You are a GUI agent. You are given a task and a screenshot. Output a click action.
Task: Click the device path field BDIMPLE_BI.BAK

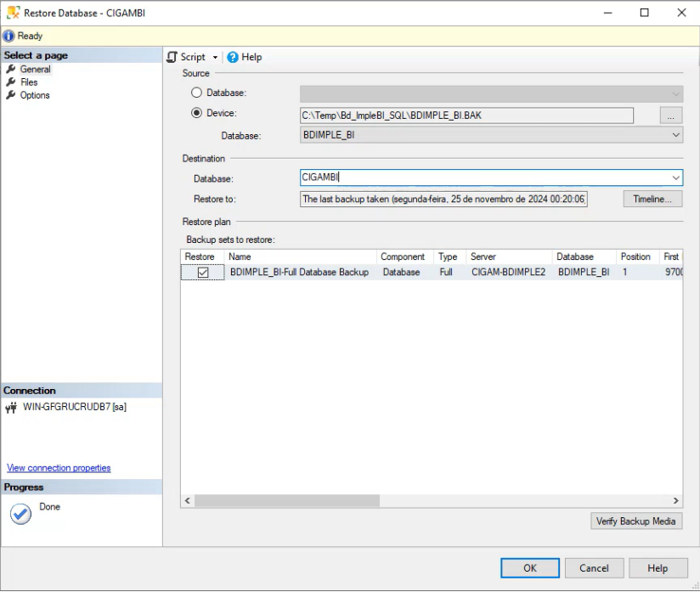pyautogui.click(x=466, y=116)
